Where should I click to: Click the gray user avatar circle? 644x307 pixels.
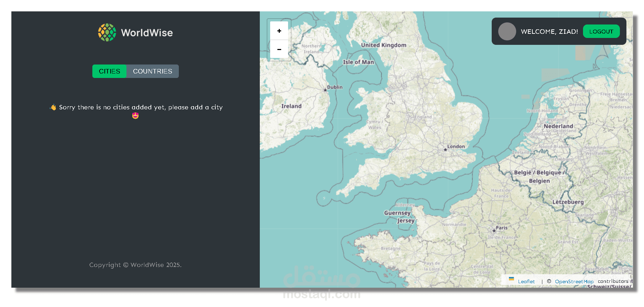pyautogui.click(x=507, y=32)
